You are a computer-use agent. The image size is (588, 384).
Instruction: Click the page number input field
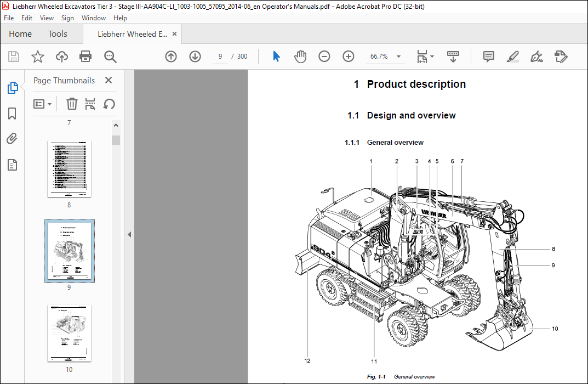click(220, 57)
